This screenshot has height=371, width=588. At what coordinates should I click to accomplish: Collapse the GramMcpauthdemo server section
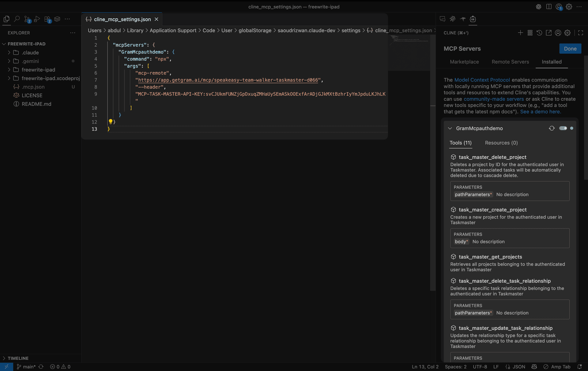pos(450,128)
